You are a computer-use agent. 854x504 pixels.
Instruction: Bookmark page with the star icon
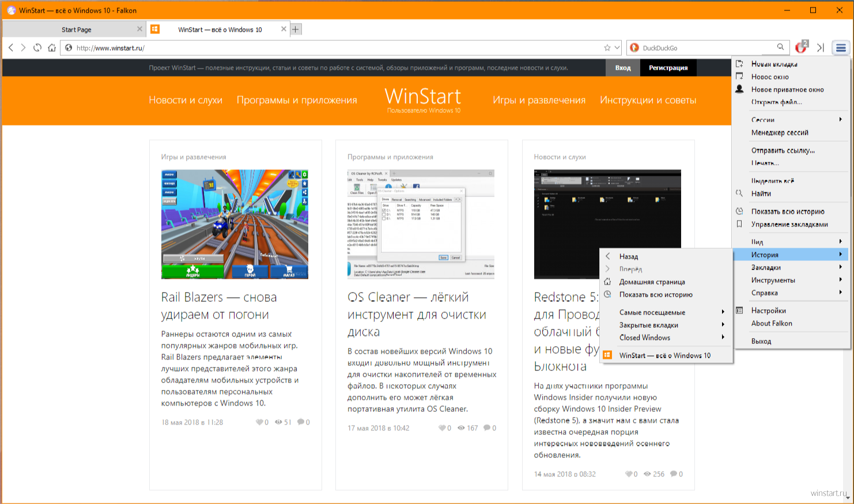pos(607,48)
